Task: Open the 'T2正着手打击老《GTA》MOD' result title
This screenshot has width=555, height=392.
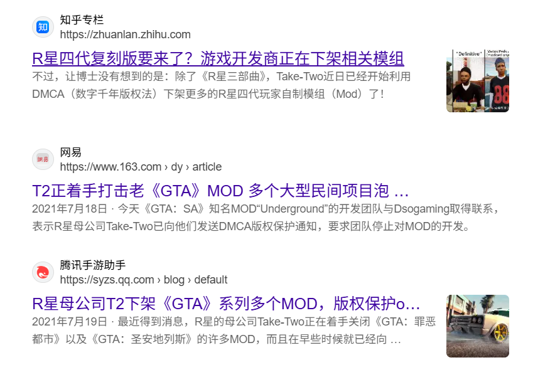Action: [x=220, y=191]
